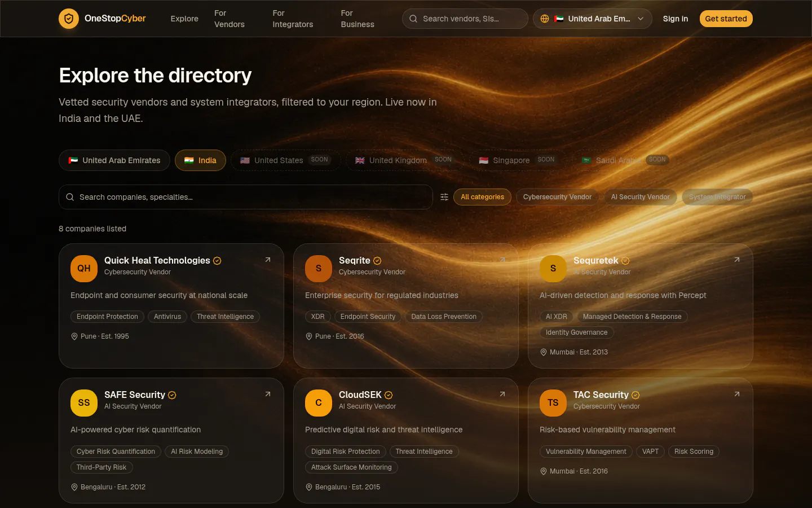Open the United Arab Emirates region dropdown in header
This screenshot has height=508, width=812.
click(592, 19)
